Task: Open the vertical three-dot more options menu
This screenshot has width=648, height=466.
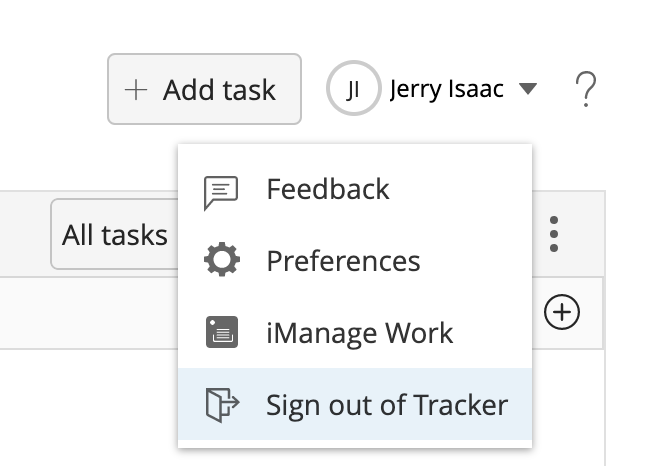Action: [553, 235]
